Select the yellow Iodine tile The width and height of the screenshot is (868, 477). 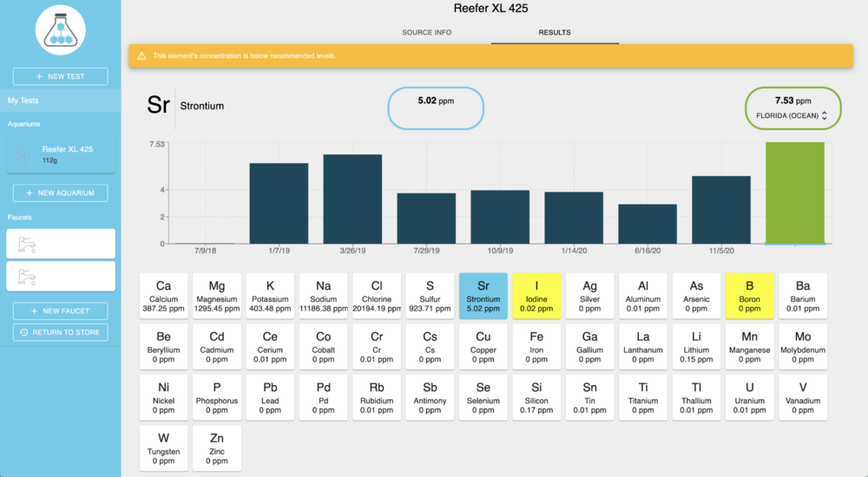pyautogui.click(x=536, y=296)
